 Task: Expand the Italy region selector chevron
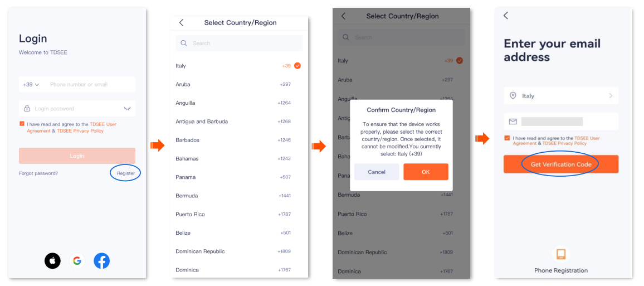click(611, 96)
